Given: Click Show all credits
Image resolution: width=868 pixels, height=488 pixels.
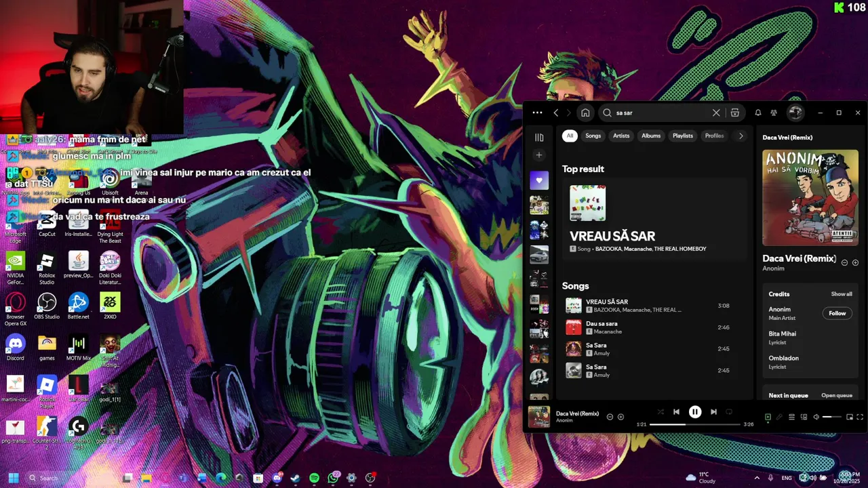Looking at the screenshot, I should coord(842,294).
